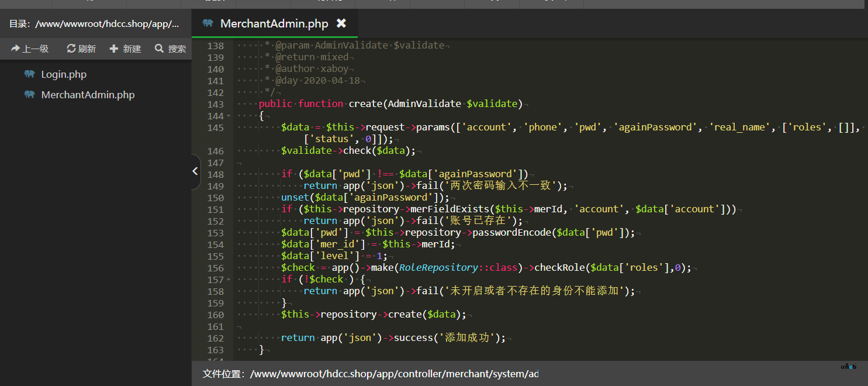868x386 pixels.
Task: Click line number 143 in the gutter
Action: tap(216, 104)
